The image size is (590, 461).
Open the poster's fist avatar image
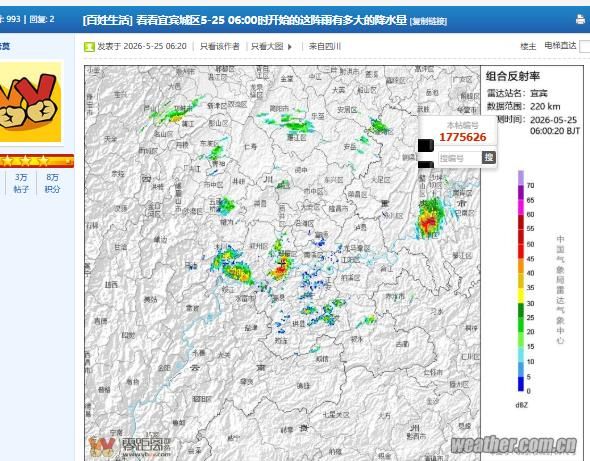click(30, 102)
